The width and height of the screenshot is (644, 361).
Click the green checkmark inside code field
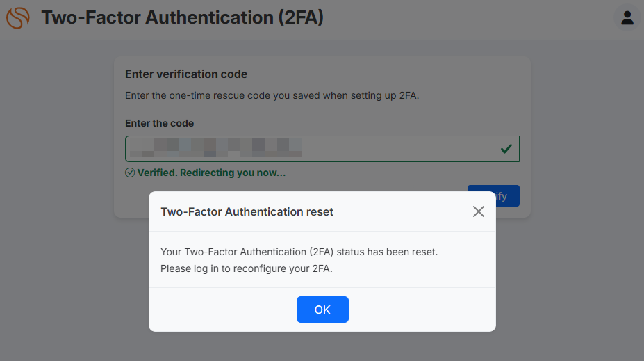point(506,149)
